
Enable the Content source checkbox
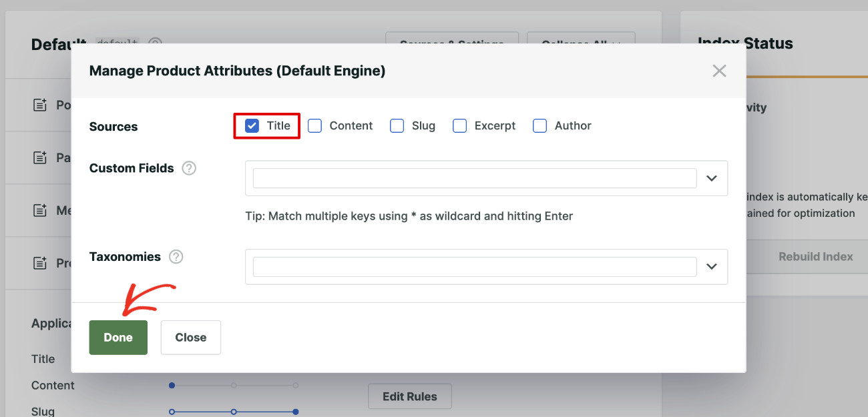click(314, 125)
